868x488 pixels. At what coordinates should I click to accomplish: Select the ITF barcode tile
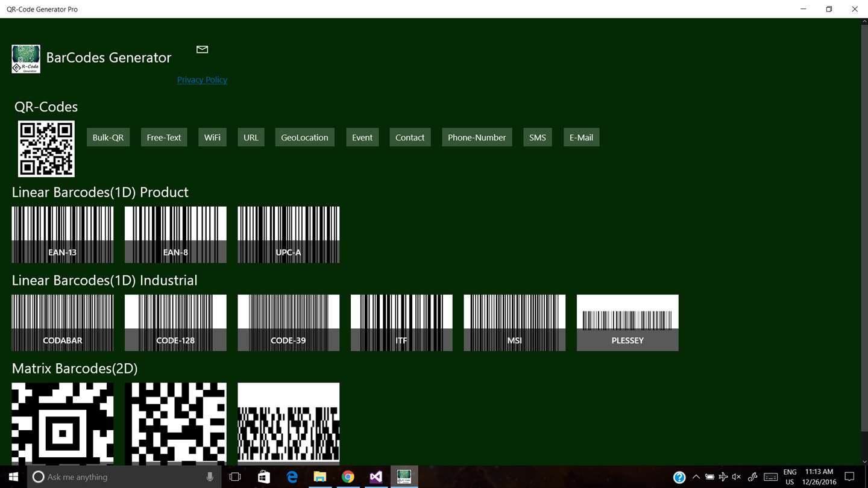401,322
